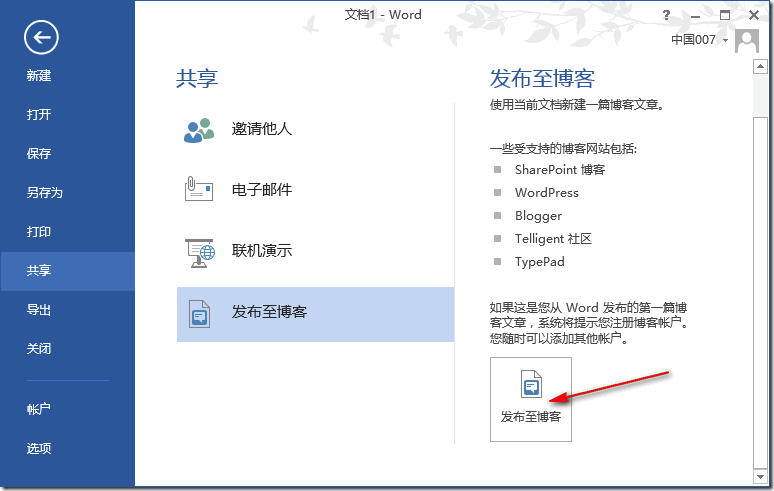Viewport: 774px width, 491px height.
Task: Select the 联机演示 share option
Action: (315, 251)
